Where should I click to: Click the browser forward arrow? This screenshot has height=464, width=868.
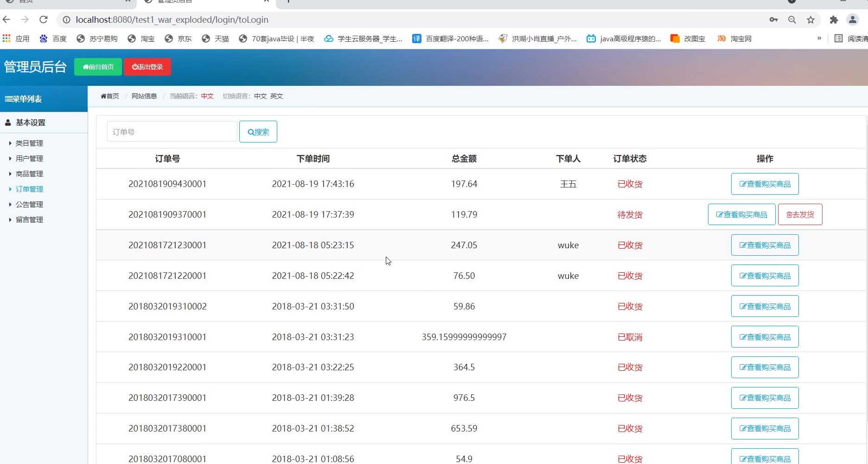click(x=25, y=19)
